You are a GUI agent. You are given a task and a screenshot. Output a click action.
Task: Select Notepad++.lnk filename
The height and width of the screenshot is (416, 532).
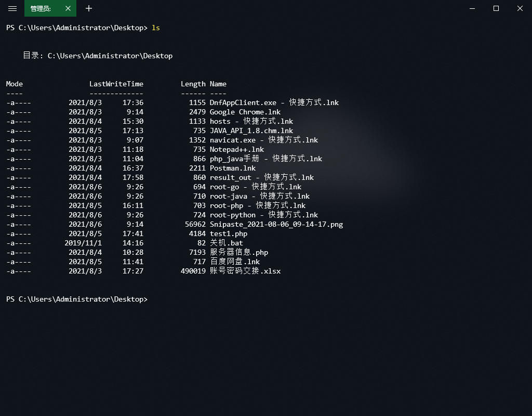tap(237, 149)
